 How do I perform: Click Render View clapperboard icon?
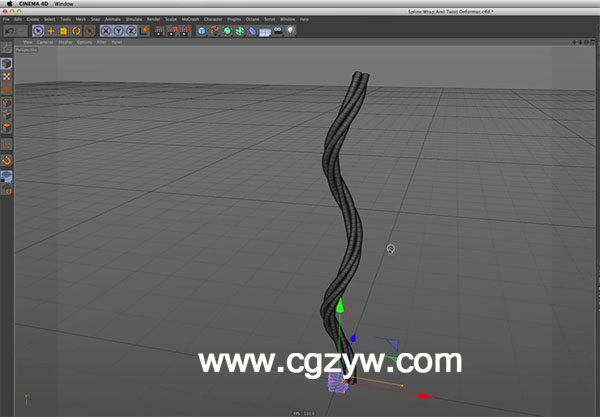click(x=160, y=31)
